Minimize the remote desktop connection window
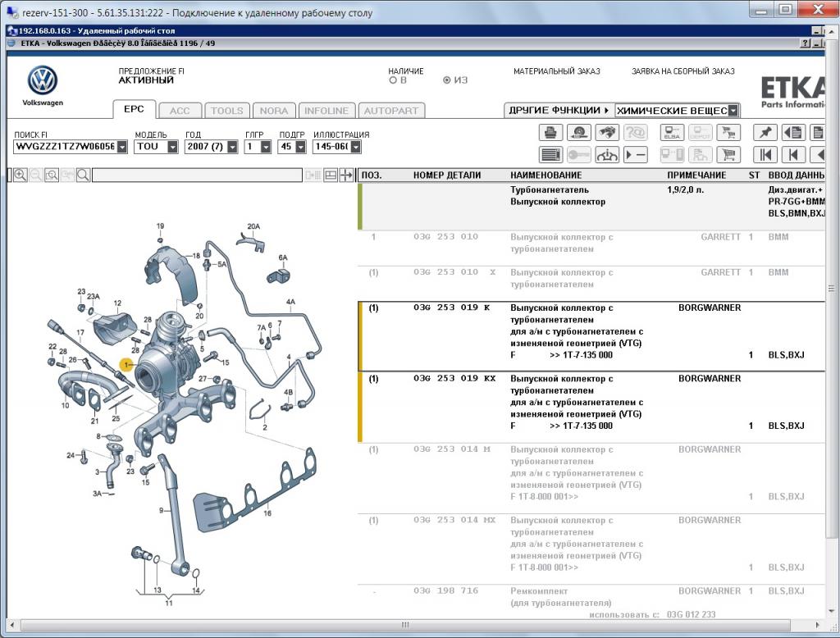Screen dimensions: 840x638 tap(761, 10)
